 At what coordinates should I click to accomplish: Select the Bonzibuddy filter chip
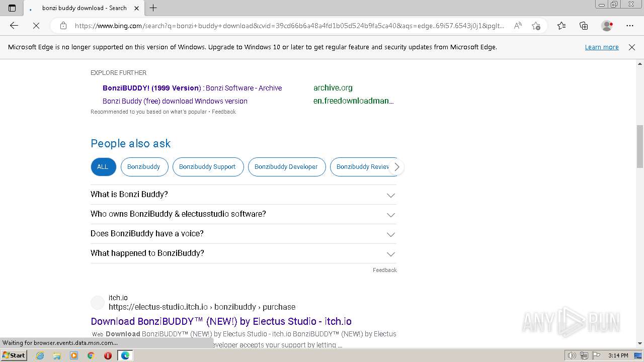[x=143, y=167]
